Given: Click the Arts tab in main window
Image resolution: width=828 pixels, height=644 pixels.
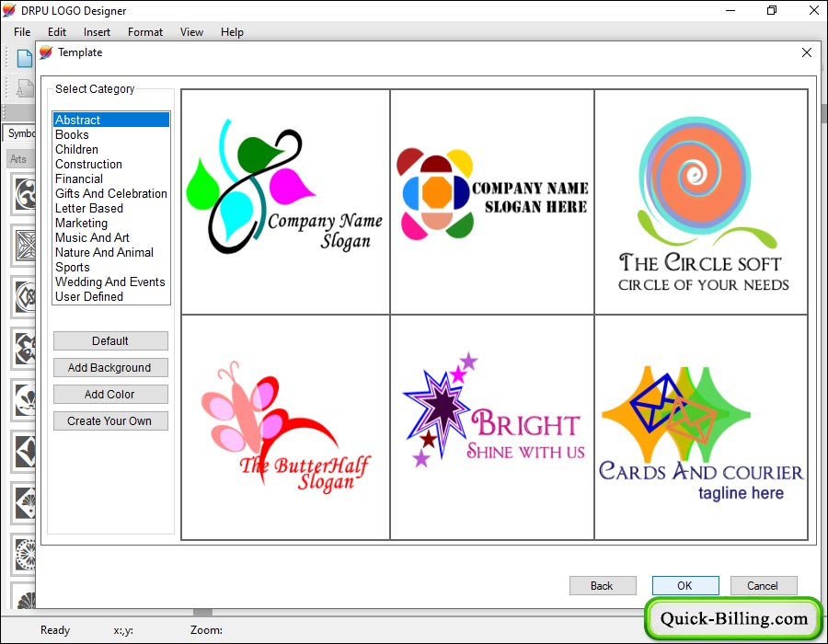Looking at the screenshot, I should pyautogui.click(x=18, y=159).
